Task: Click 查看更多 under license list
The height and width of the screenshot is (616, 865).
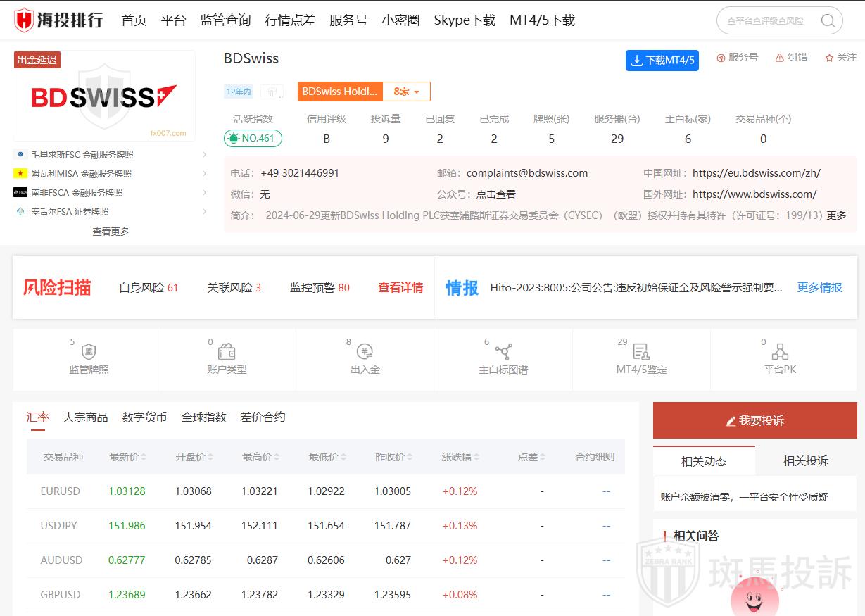Action: pos(111,231)
